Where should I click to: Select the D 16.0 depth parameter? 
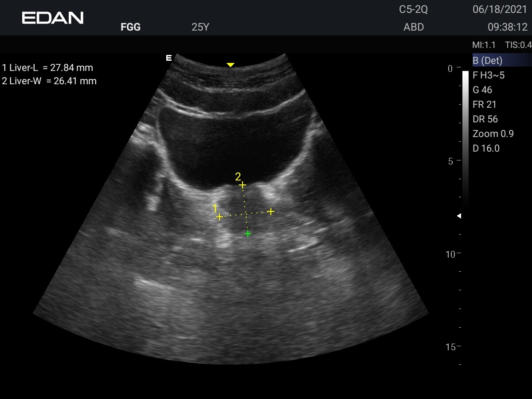(x=486, y=149)
